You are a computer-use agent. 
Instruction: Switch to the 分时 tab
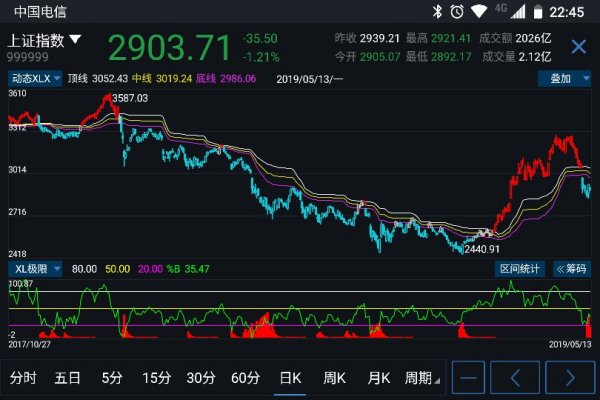pyautogui.click(x=23, y=378)
